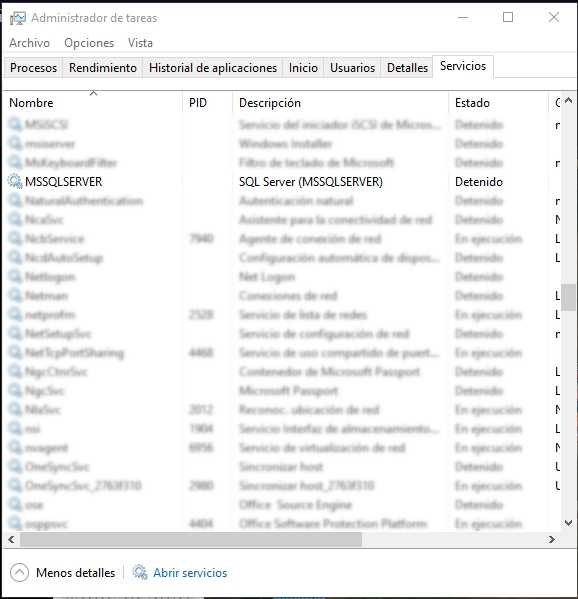Click the icon beside NgcSvc service
This screenshot has width=578, height=599.
click(x=15, y=391)
